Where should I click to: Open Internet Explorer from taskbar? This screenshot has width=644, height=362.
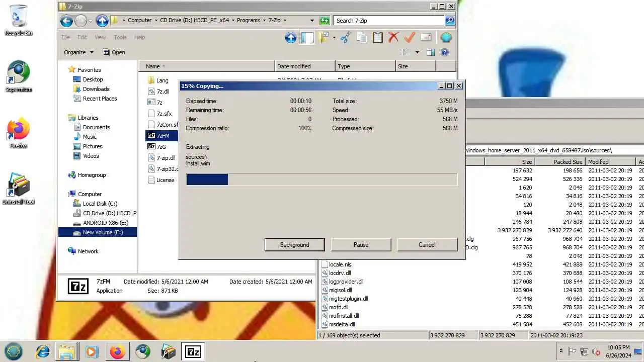42,351
